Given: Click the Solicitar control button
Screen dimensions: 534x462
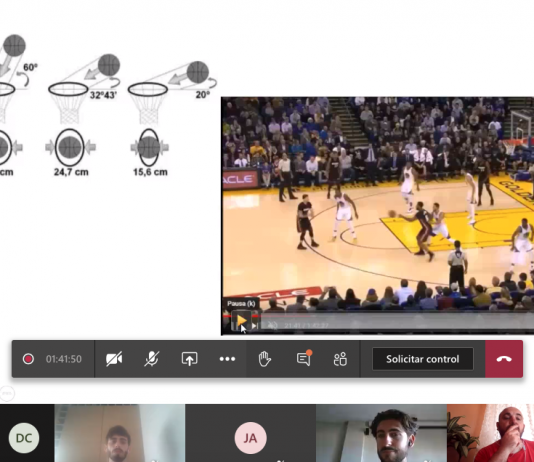Looking at the screenshot, I should (423, 359).
